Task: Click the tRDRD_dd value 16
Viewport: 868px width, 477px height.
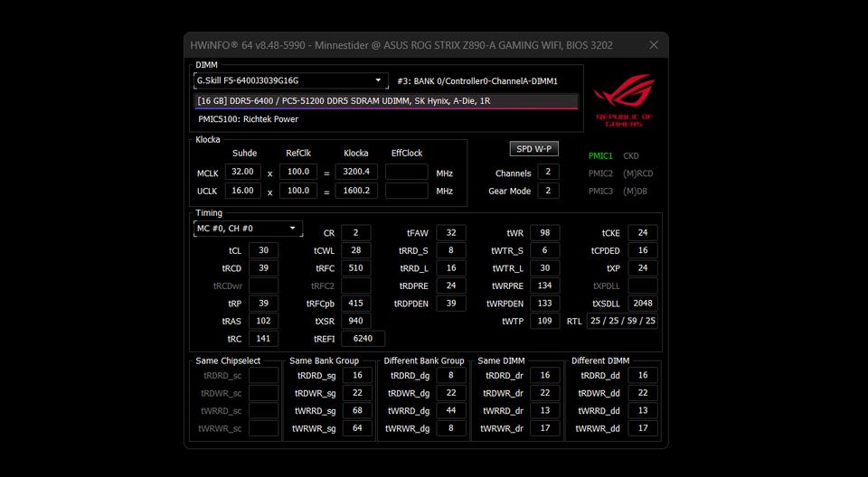Action: [x=643, y=375]
